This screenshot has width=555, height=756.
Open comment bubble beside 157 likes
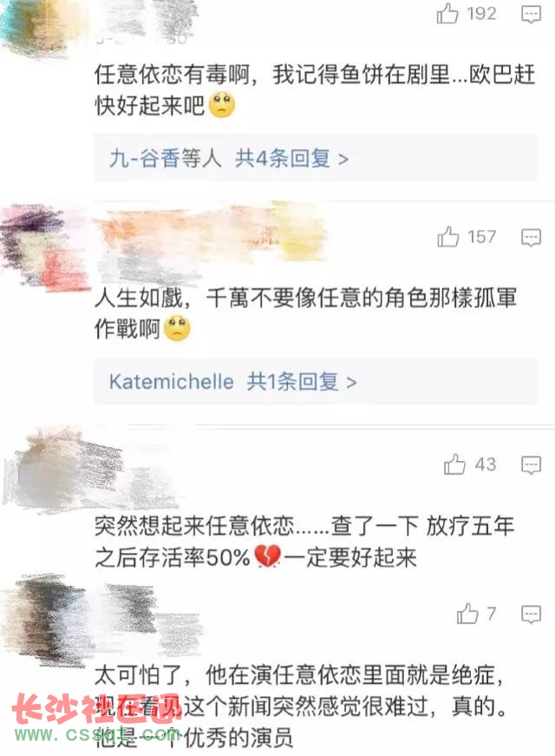click(531, 238)
